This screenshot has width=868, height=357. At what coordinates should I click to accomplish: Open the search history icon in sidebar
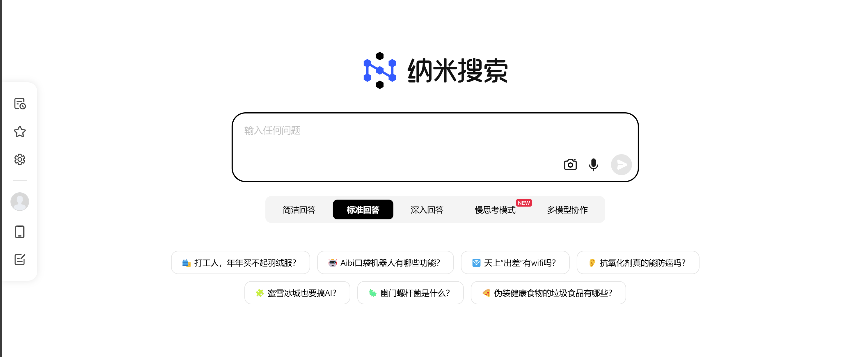coord(20,103)
